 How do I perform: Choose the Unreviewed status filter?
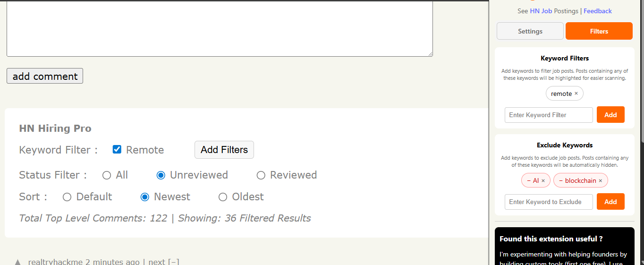[161, 175]
